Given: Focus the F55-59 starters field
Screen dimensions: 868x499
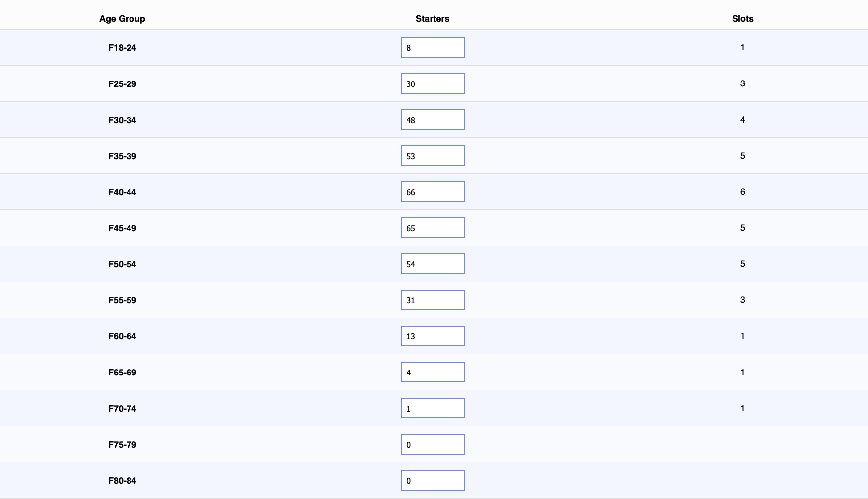Looking at the screenshot, I should pos(433,300).
